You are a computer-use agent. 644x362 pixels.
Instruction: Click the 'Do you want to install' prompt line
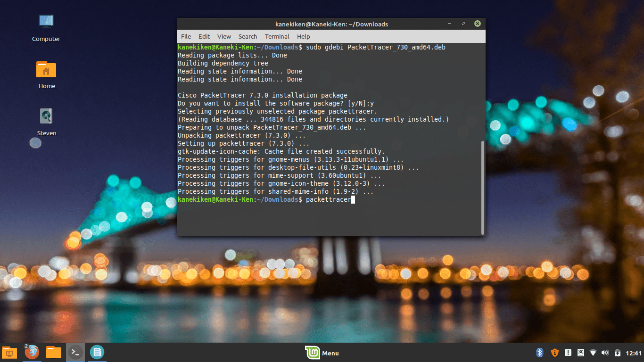coord(276,103)
